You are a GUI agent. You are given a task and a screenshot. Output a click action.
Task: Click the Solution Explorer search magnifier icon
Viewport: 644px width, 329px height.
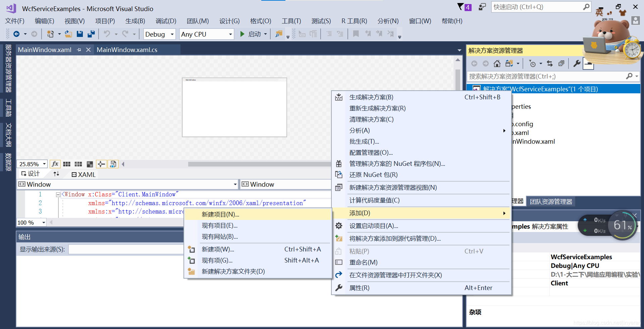click(x=629, y=76)
